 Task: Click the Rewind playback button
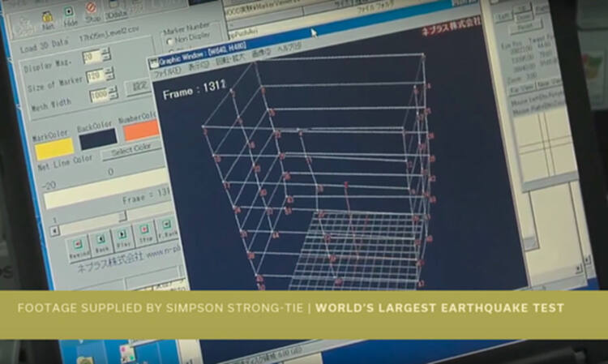[x=78, y=249]
